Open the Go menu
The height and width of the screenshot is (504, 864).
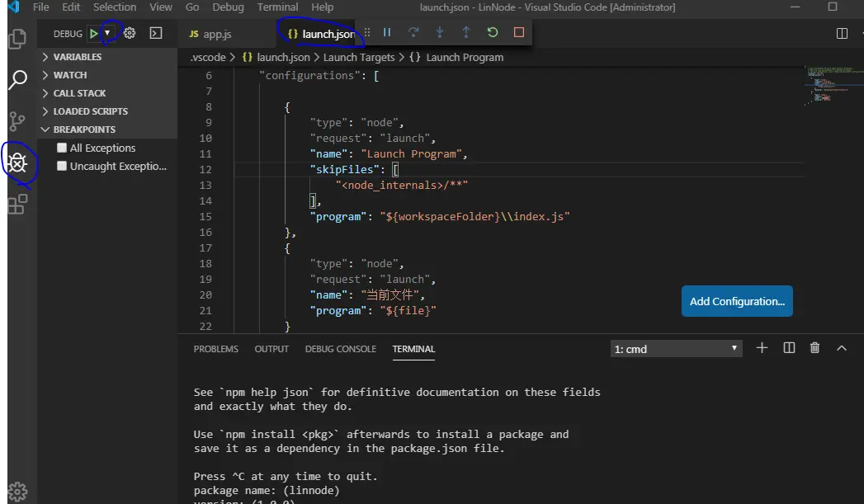(192, 7)
